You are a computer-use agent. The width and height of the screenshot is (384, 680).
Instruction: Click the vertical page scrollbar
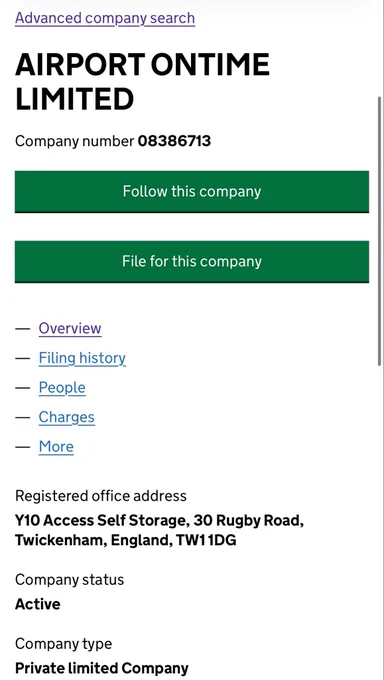click(x=380, y=230)
